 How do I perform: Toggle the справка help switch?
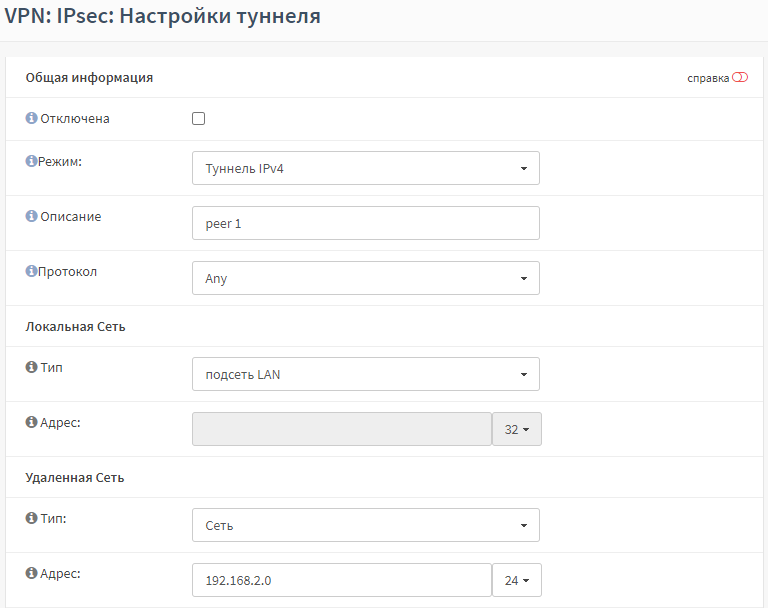(x=740, y=77)
